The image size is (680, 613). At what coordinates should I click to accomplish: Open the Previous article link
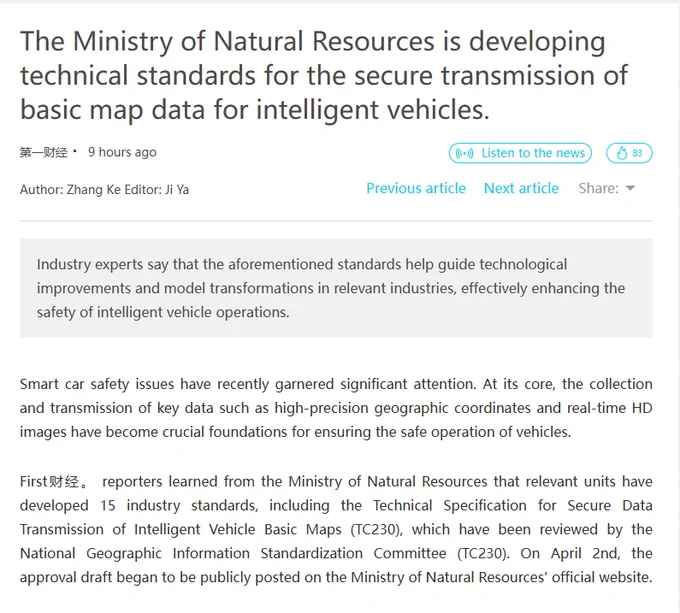[416, 188]
